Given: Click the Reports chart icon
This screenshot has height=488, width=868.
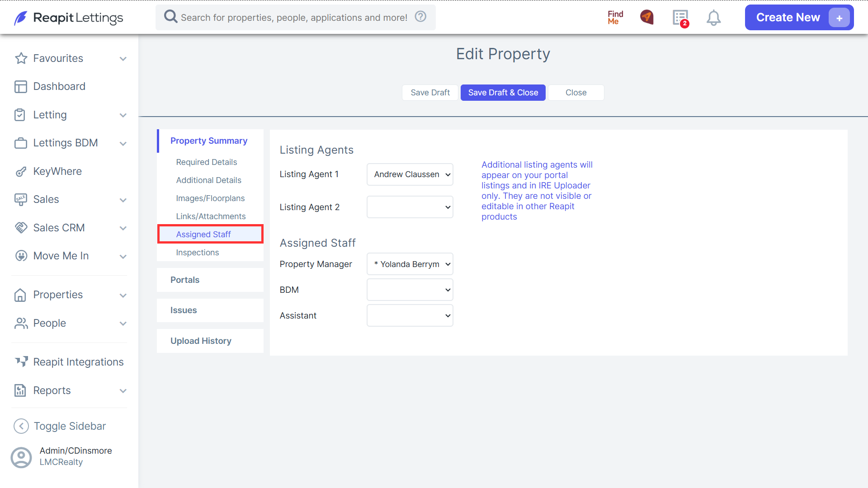Looking at the screenshot, I should [x=20, y=390].
